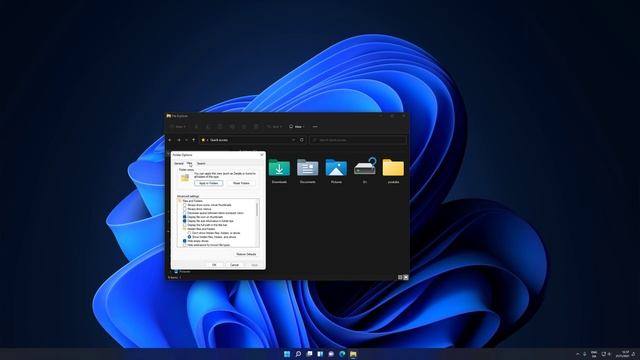Open Chat from the taskbar
This screenshot has width=640, height=360.
coord(331,354)
